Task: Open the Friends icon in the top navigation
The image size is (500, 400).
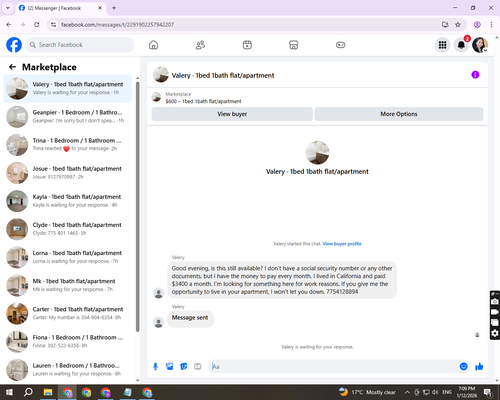Action: coord(200,45)
